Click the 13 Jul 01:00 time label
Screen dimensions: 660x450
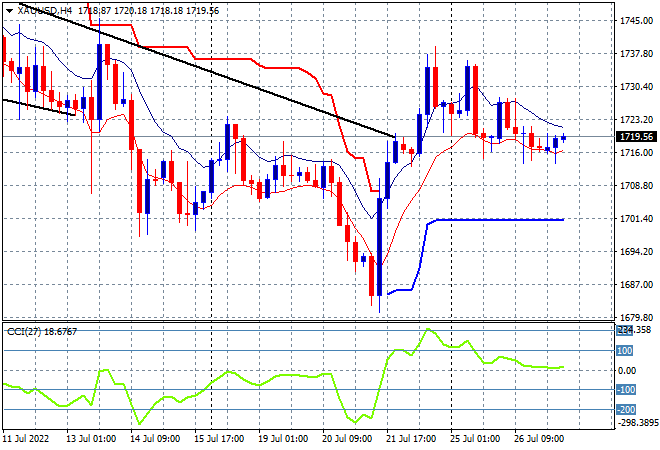click(x=91, y=439)
